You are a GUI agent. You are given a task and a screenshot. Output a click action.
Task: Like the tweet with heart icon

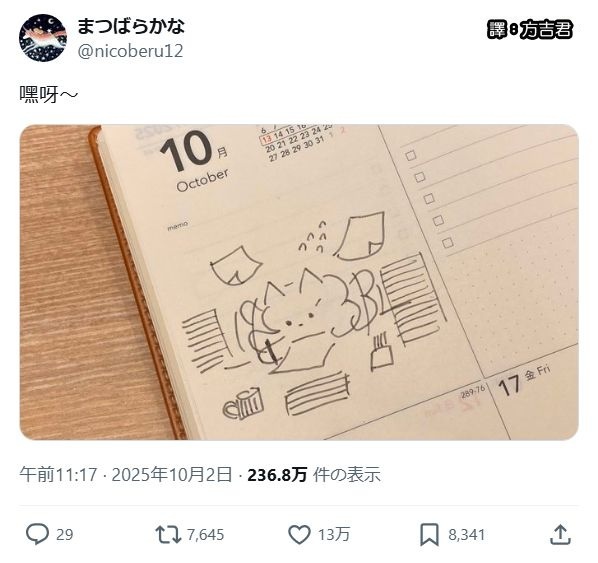[x=299, y=534]
